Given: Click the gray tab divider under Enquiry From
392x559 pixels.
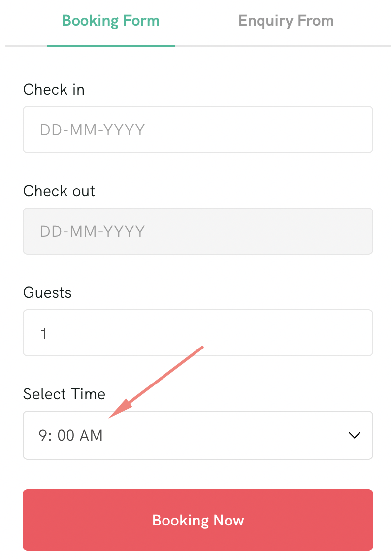Looking at the screenshot, I should pos(283,46).
